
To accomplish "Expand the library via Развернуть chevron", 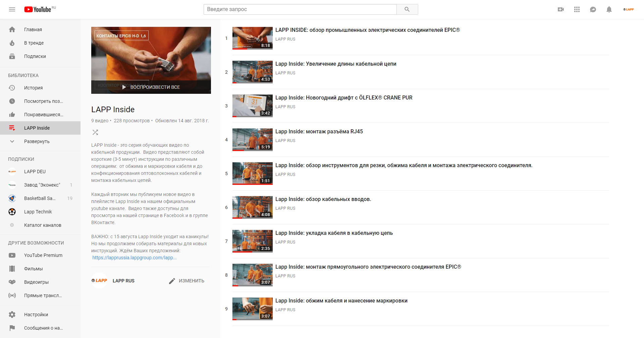I will (x=12, y=141).
